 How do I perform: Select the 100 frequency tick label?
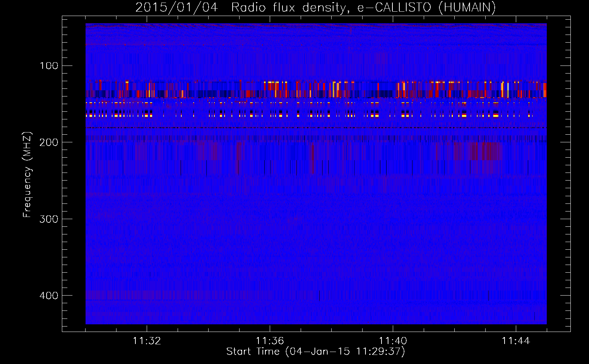(49, 66)
